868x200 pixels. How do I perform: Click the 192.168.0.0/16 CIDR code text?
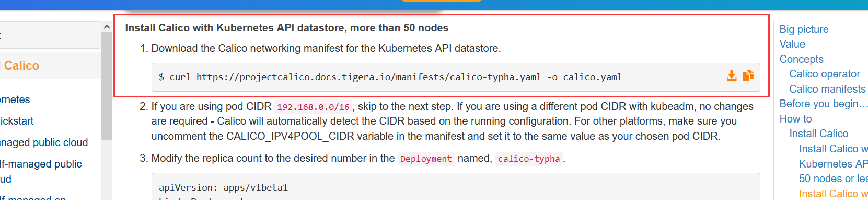[313, 107]
